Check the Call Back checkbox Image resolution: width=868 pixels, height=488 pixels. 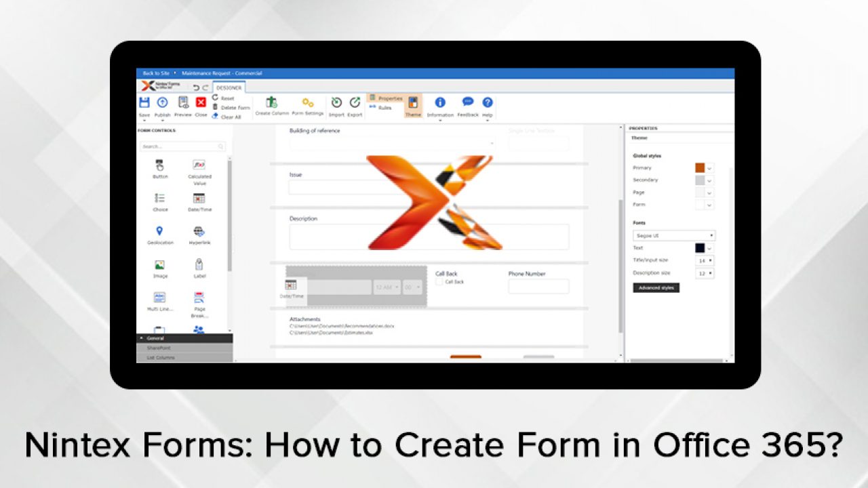(439, 281)
